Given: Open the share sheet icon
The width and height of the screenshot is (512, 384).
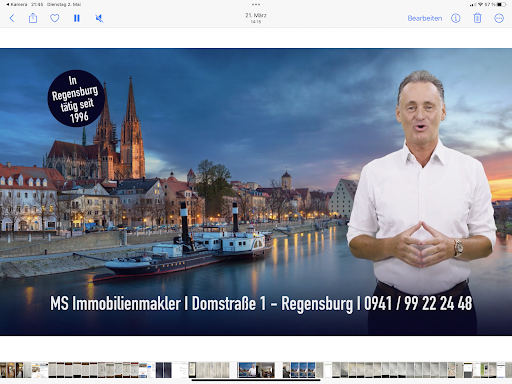Looking at the screenshot, I should 33,18.
